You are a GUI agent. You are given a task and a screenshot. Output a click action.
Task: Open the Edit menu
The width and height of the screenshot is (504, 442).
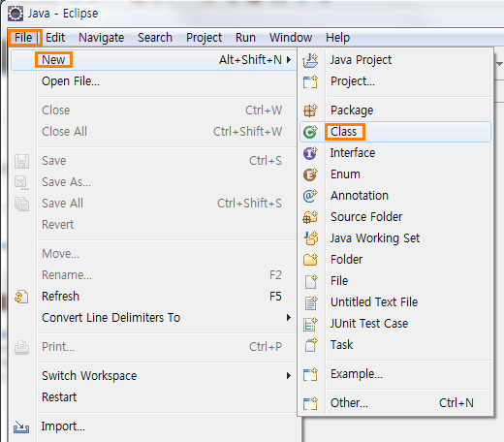coord(55,38)
